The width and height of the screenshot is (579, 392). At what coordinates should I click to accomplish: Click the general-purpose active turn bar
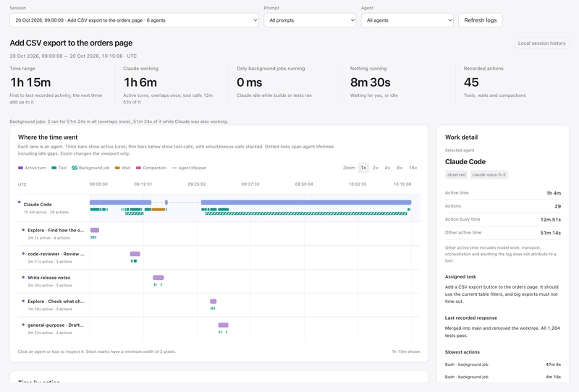pos(224,325)
